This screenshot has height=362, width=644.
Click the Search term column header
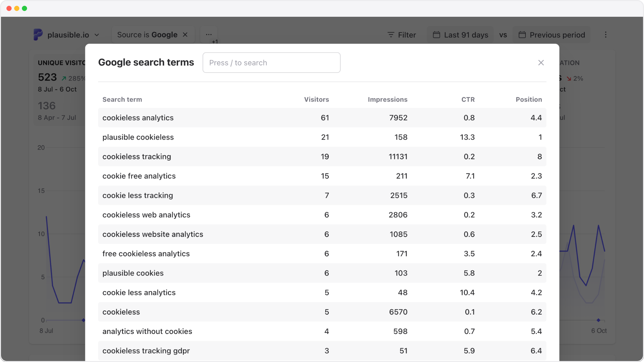tap(122, 100)
